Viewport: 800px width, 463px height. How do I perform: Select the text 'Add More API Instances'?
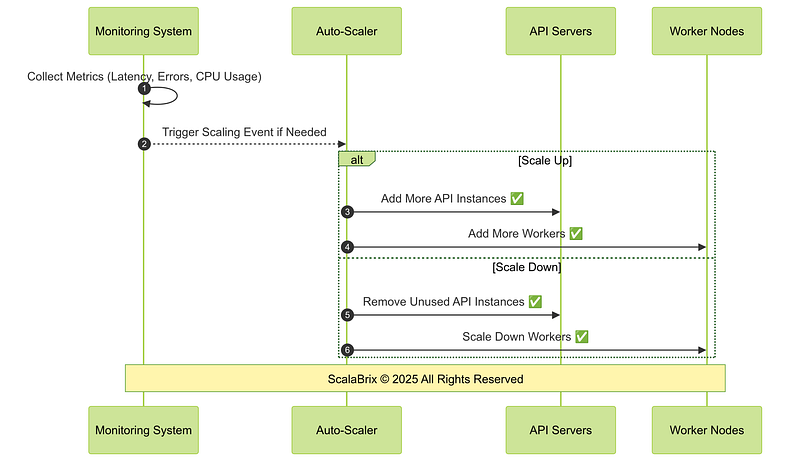(x=443, y=199)
